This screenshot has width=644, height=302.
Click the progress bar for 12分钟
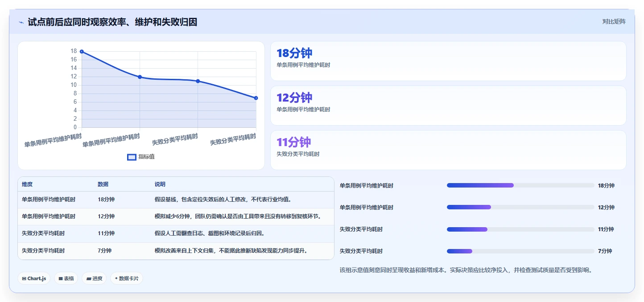pyautogui.click(x=520, y=207)
